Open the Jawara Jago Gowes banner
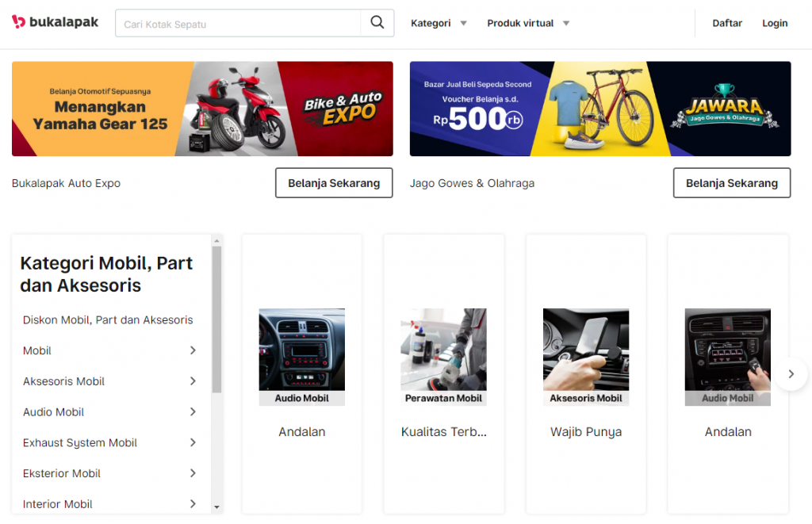Screen dimensions: 812x524 tap(600, 109)
